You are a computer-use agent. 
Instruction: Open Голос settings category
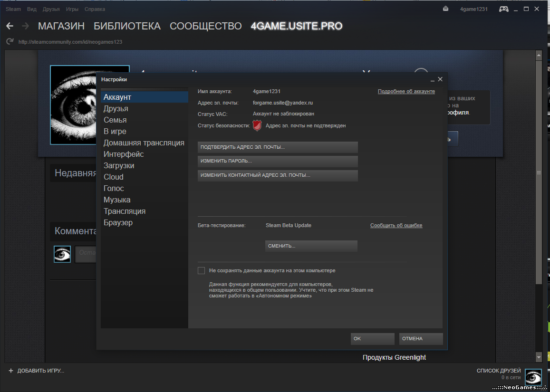[145, 188]
